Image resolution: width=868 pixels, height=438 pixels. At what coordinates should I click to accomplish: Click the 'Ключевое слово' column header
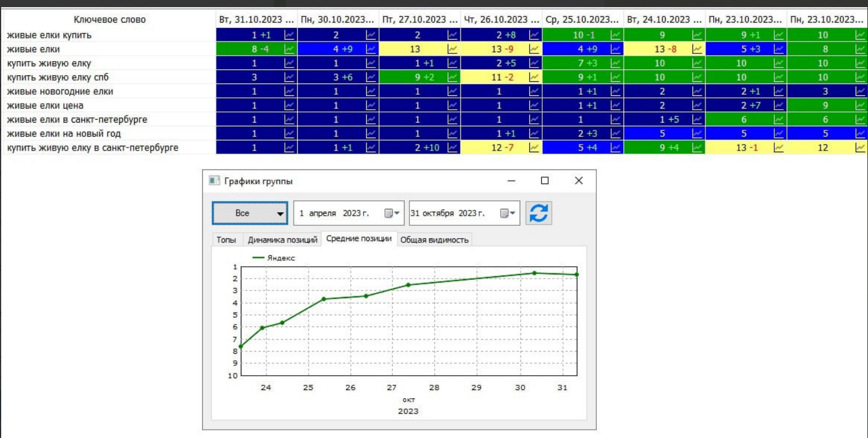coord(109,20)
